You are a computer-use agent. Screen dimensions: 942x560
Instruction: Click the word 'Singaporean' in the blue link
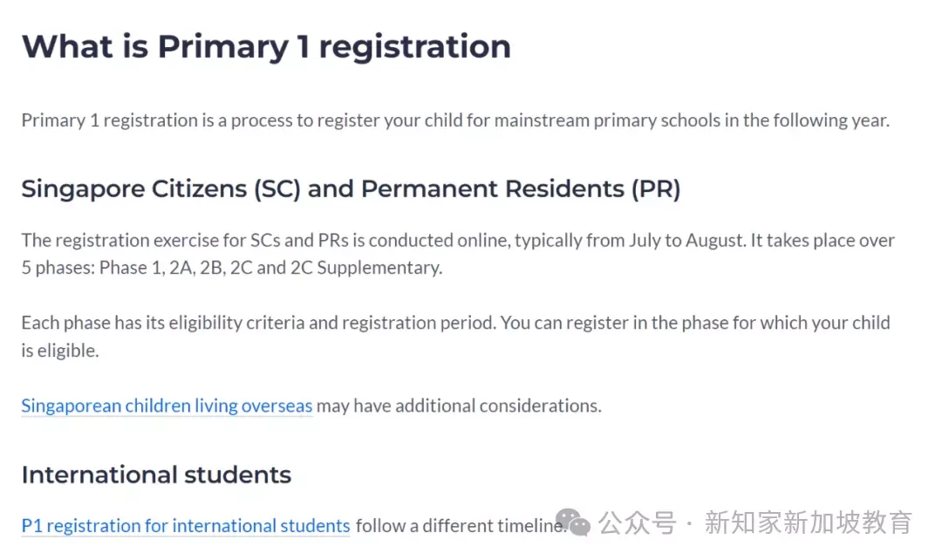click(x=72, y=406)
